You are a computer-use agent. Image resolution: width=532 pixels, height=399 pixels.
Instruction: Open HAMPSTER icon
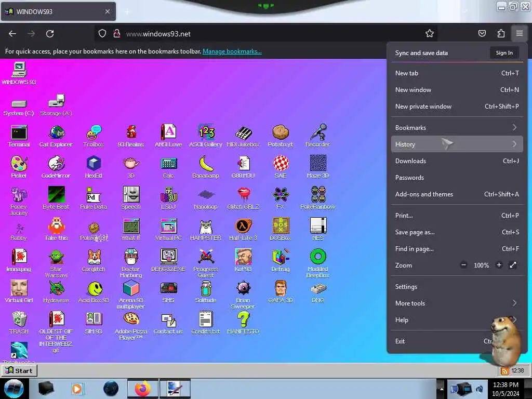206,229
